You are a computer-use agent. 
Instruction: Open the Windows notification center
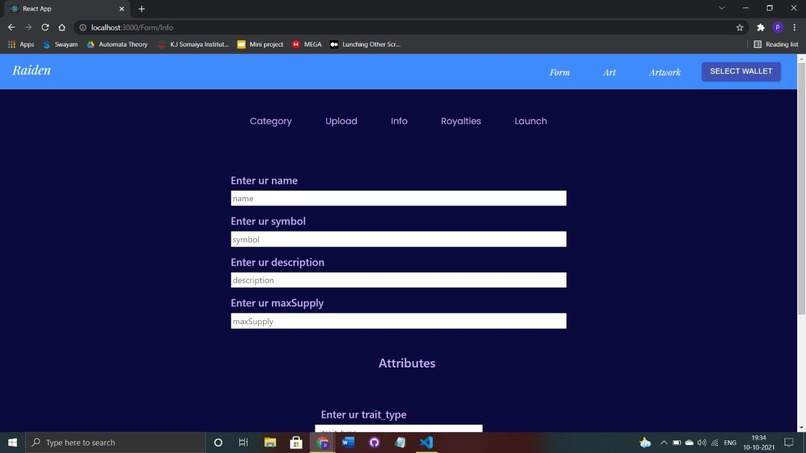tap(789, 442)
